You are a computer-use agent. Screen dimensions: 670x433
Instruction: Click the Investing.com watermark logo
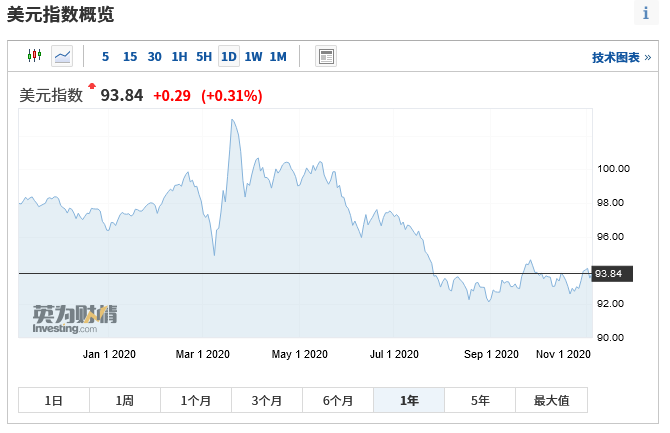click(74, 318)
